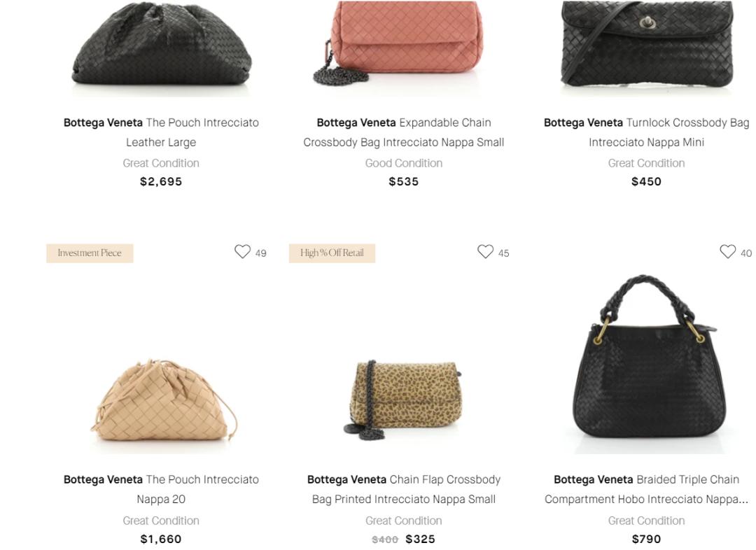Screen dimensions: 756x550
Task: Click the $790 Hobo price
Action: tap(646, 540)
